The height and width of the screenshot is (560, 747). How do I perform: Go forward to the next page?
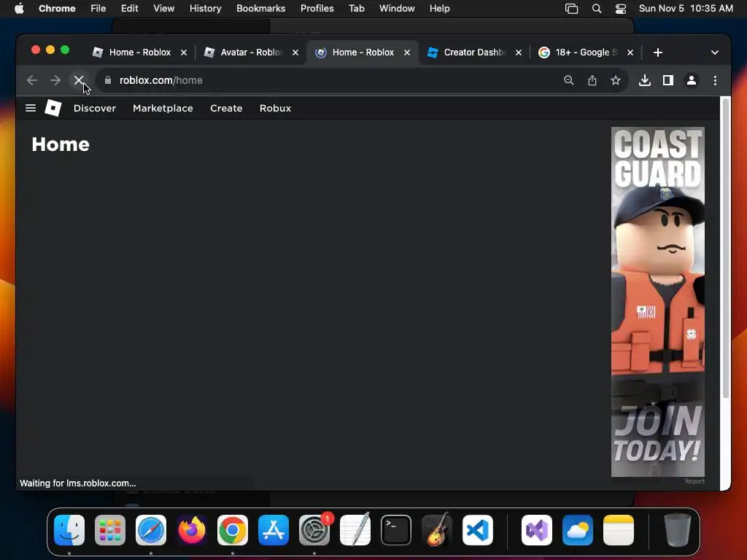click(x=55, y=80)
